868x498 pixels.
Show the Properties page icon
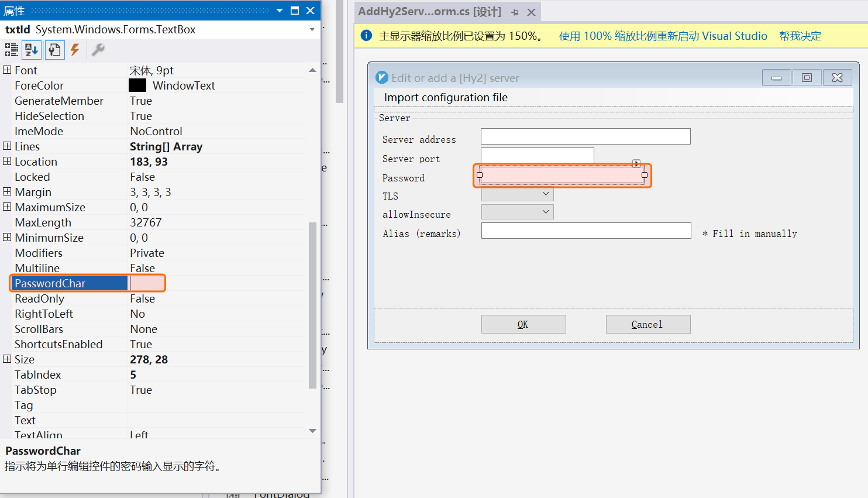point(54,50)
